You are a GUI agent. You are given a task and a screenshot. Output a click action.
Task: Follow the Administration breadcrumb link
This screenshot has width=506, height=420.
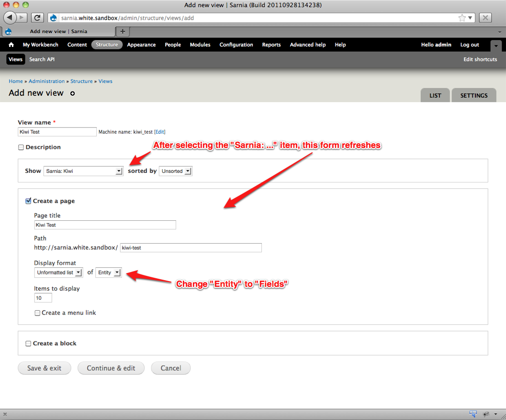(47, 81)
